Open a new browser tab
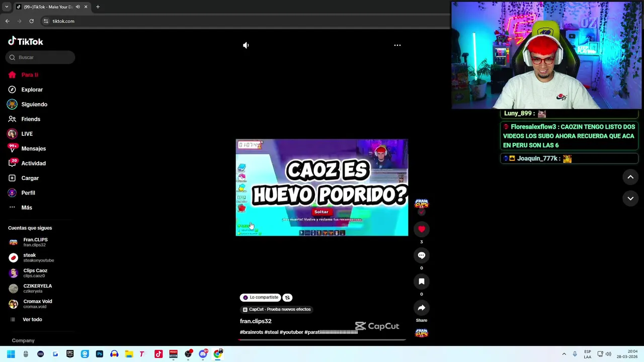Image resolution: width=644 pixels, height=362 pixels. pyautogui.click(x=98, y=7)
